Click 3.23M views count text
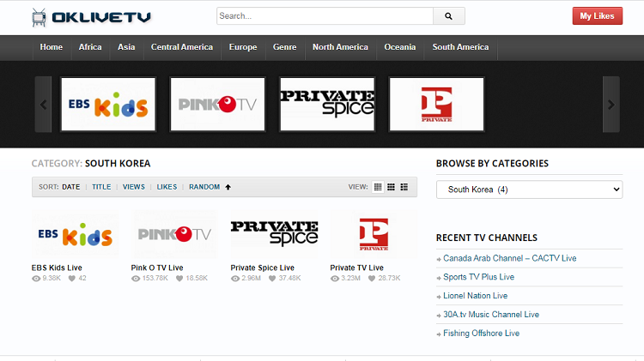 click(x=350, y=279)
